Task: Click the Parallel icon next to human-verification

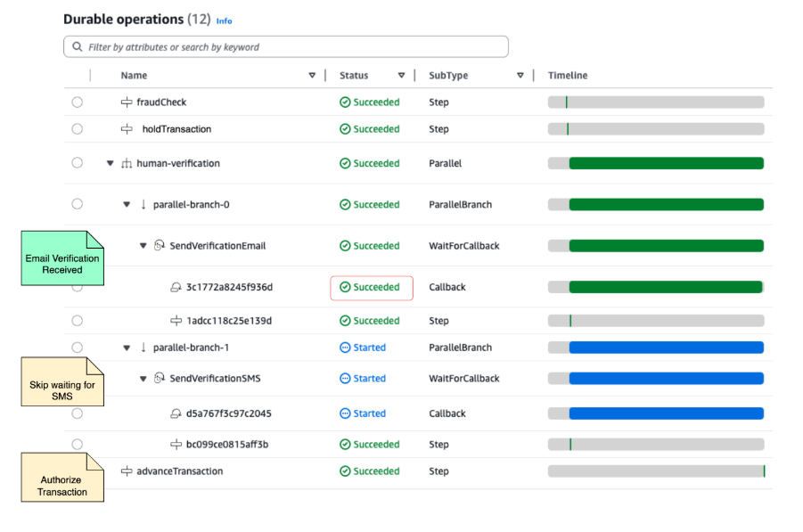Action: coord(127,163)
